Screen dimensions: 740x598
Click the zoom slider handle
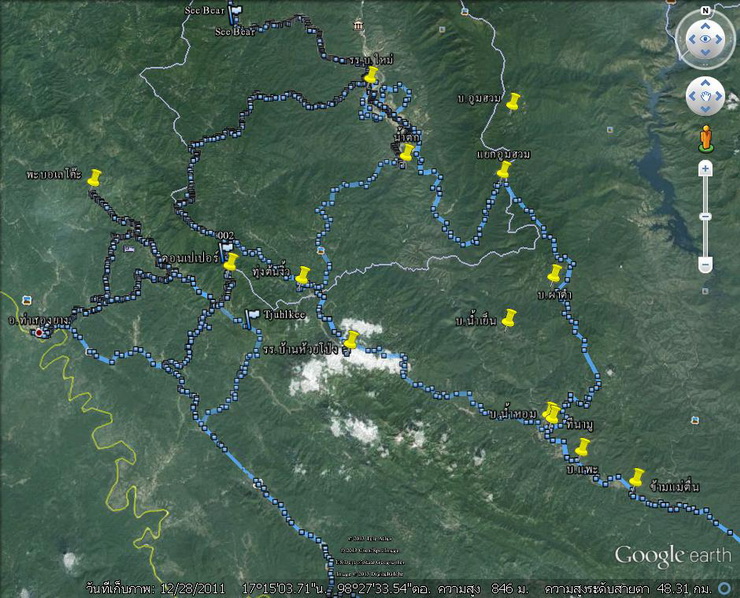tap(705, 217)
